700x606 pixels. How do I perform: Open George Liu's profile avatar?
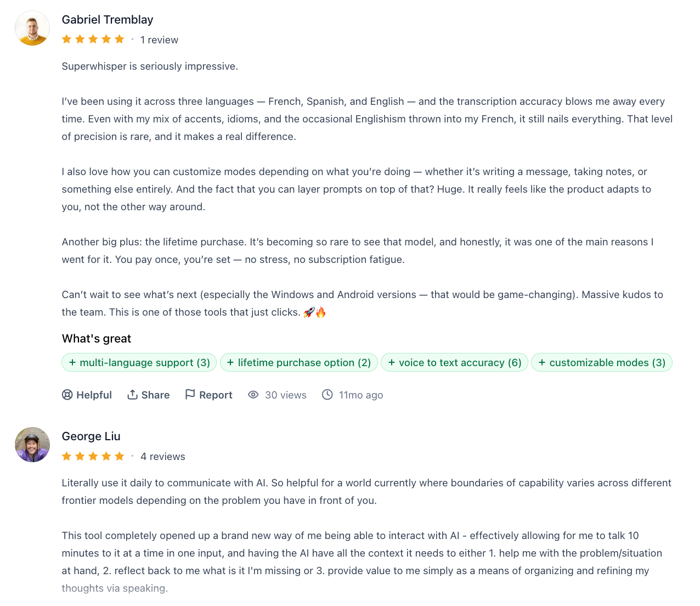tap(32, 445)
